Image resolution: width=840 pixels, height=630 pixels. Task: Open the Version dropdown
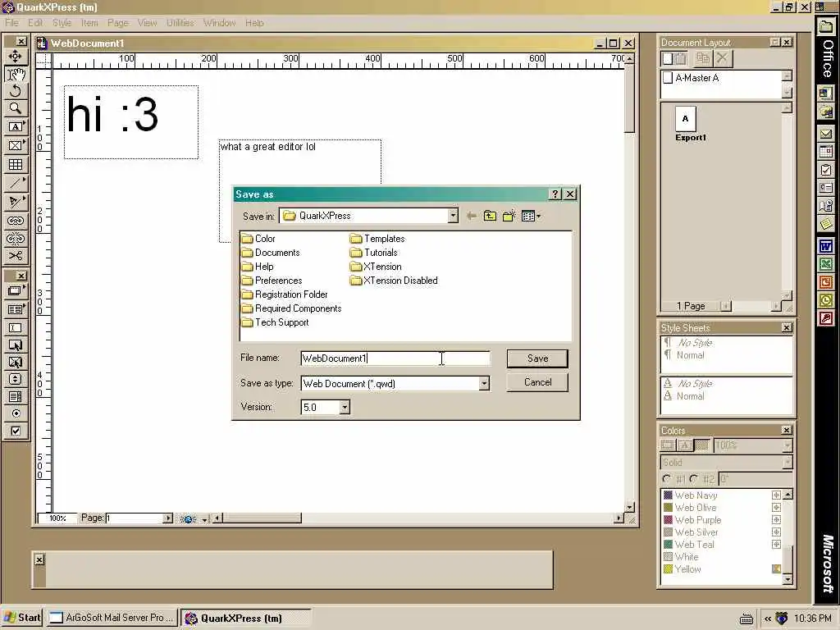coord(345,407)
